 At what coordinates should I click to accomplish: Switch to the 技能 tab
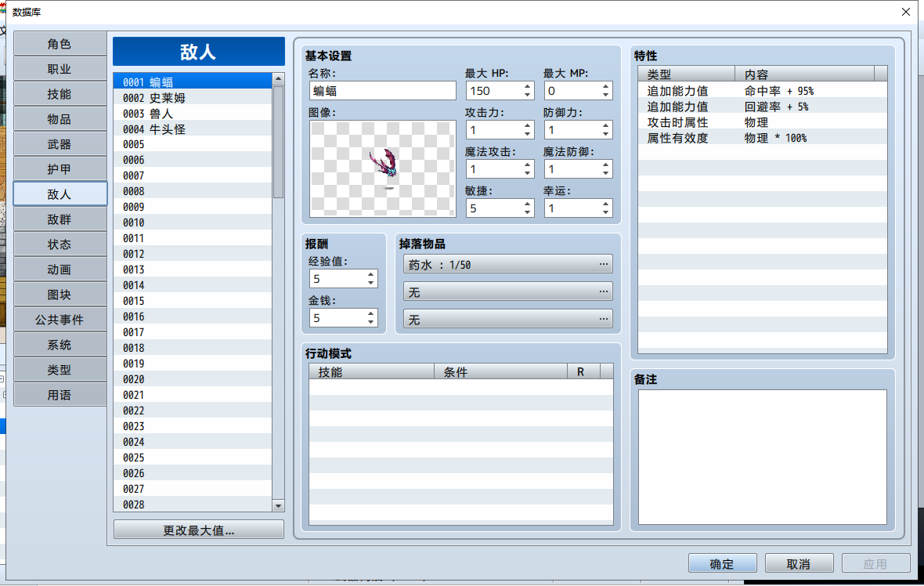pos(60,94)
